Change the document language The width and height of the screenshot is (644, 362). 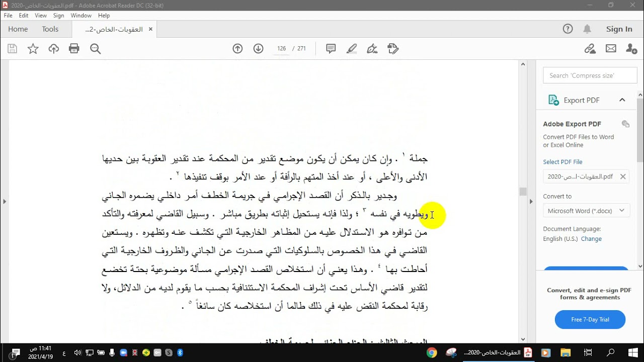(x=591, y=239)
